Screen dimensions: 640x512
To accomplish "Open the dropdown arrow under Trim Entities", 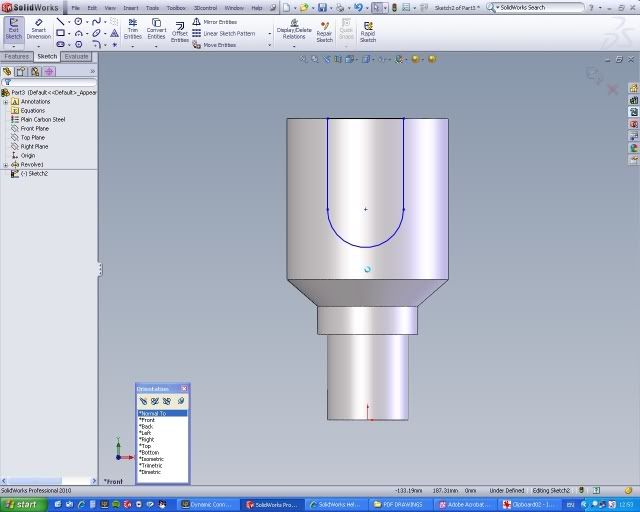I will point(132,44).
